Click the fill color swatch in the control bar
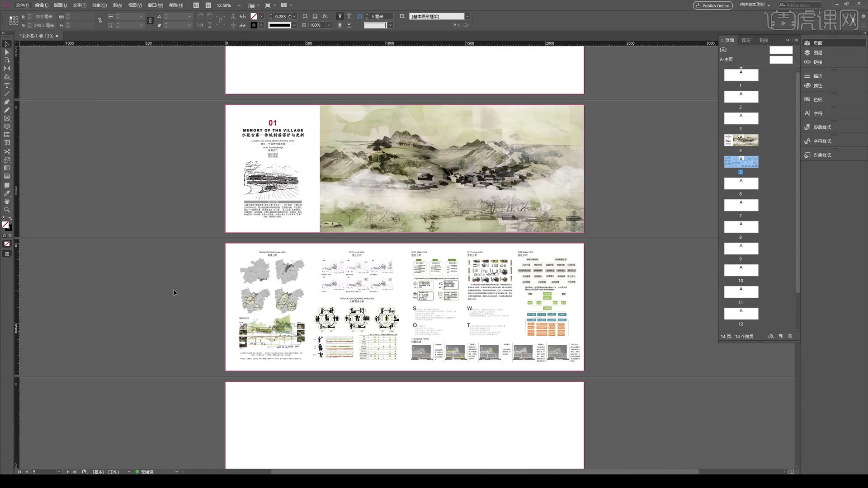Image resolution: width=868 pixels, height=488 pixels. coord(254,16)
